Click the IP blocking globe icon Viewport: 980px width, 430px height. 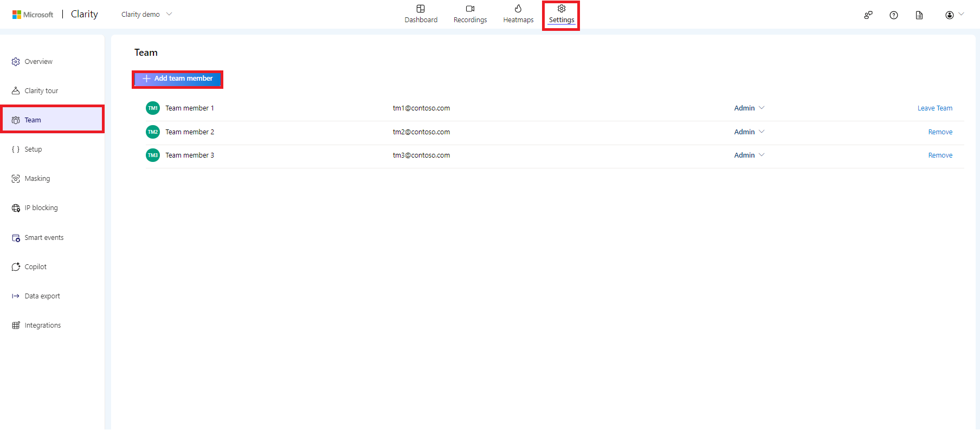pyautogui.click(x=16, y=208)
